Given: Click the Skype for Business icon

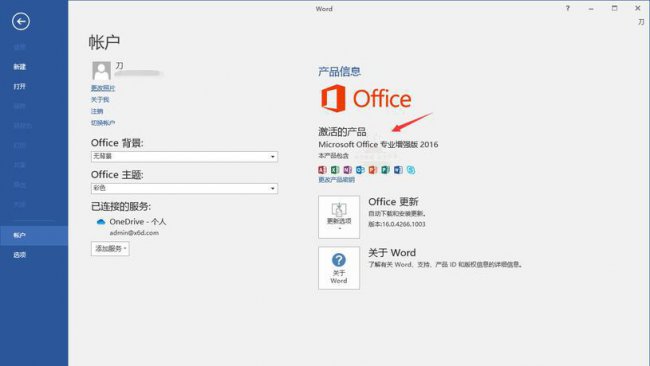Looking at the screenshot, I should pos(411,170).
